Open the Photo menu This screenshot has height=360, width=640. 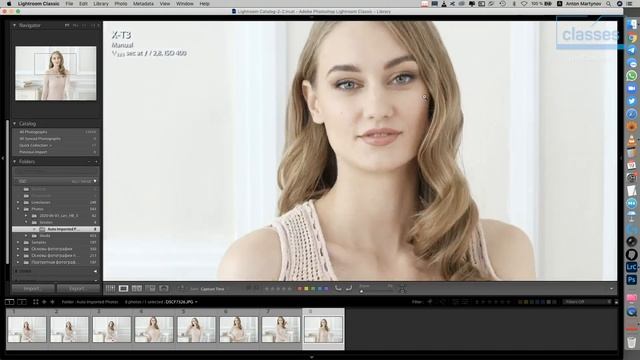point(121,4)
